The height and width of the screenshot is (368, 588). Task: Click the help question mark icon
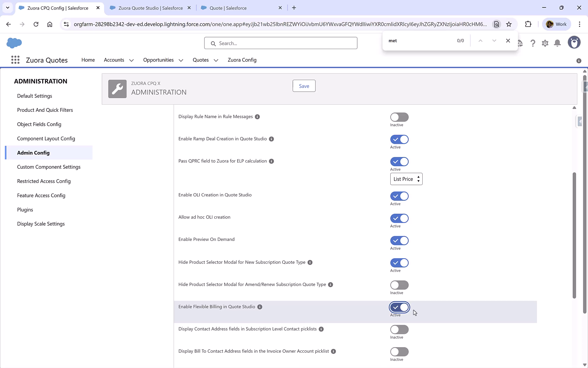[533, 43]
